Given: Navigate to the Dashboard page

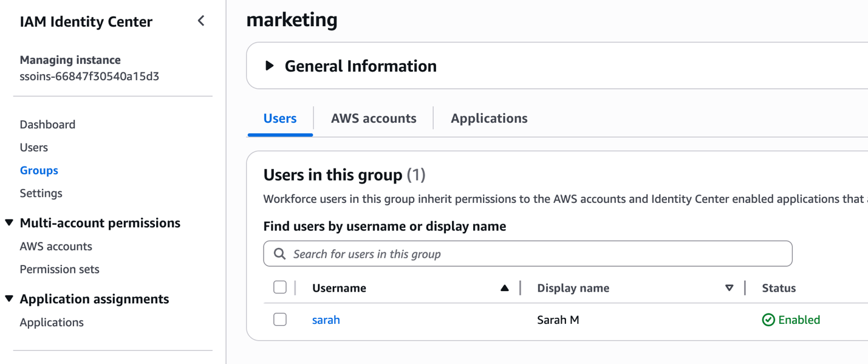Looking at the screenshot, I should [x=47, y=124].
